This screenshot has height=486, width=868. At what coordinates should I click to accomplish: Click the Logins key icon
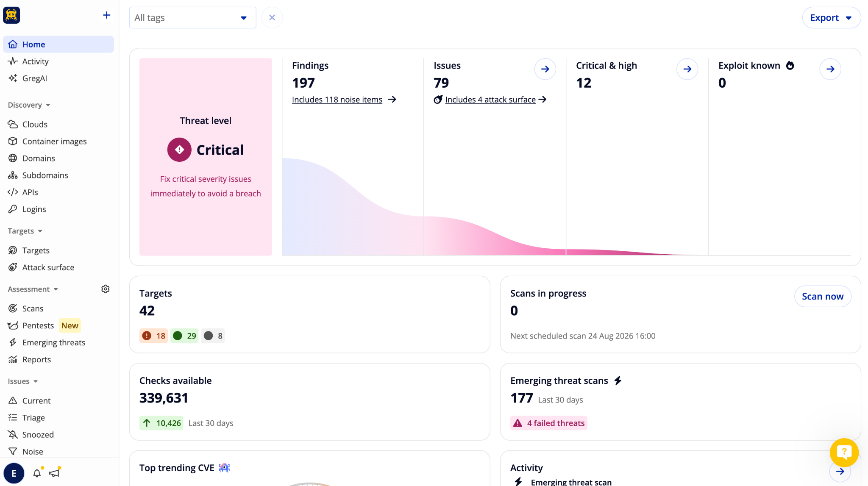tap(13, 209)
